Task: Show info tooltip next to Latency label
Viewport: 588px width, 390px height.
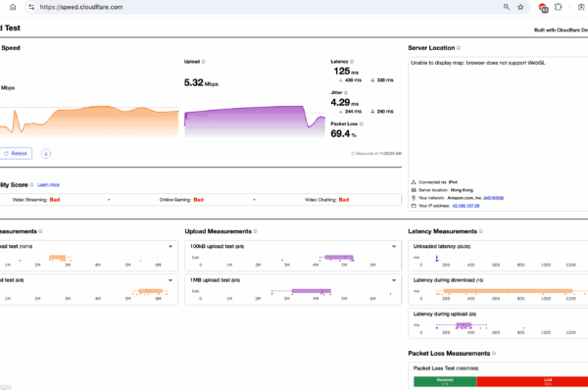Action: 352,62
